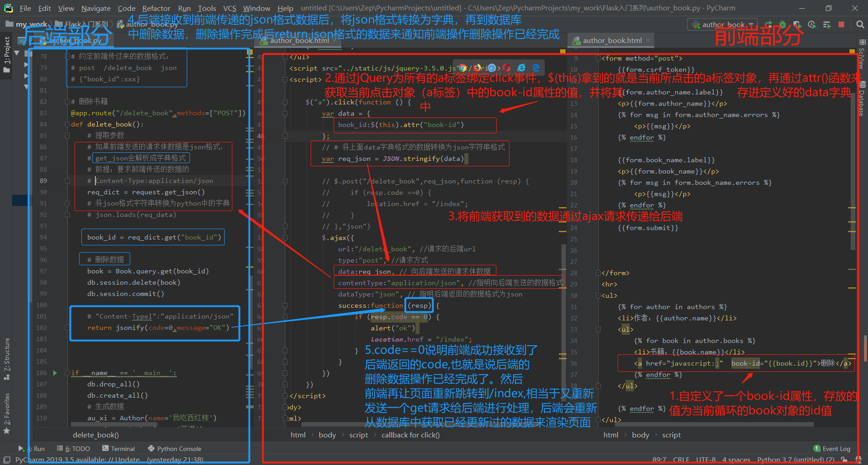The height and width of the screenshot is (465, 868).
Task: Click the Concurrency diagram run icon
Action: (x=827, y=24)
